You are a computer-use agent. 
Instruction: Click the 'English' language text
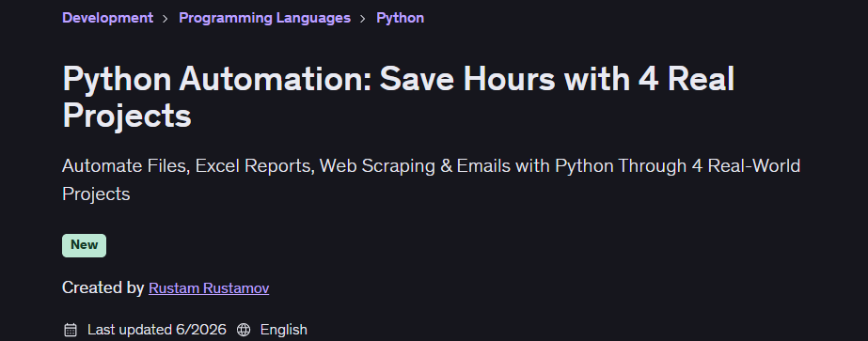click(x=283, y=330)
